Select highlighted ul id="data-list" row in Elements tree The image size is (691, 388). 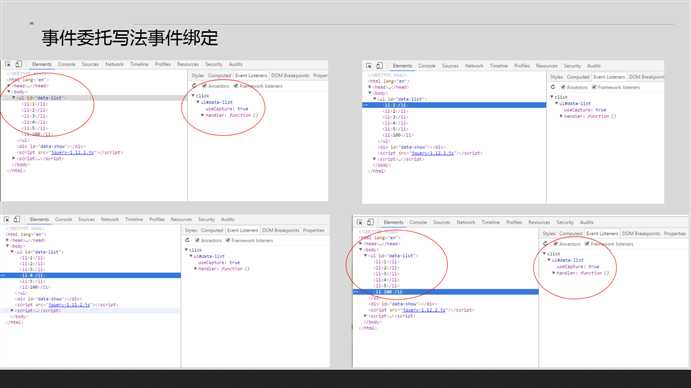point(94,98)
